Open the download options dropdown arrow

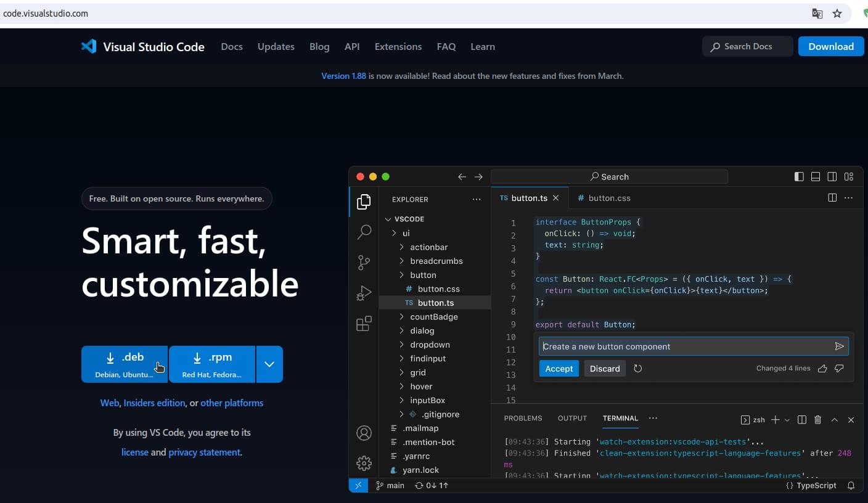tap(269, 364)
